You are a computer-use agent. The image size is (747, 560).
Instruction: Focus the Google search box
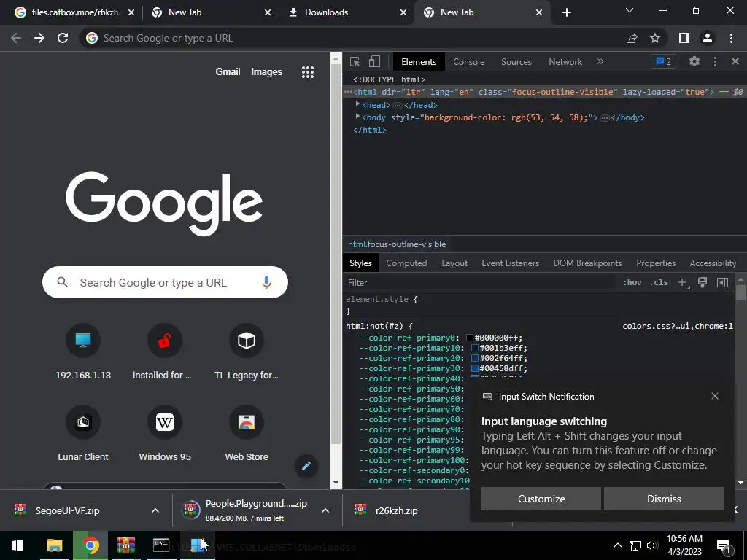pyautogui.click(x=165, y=282)
